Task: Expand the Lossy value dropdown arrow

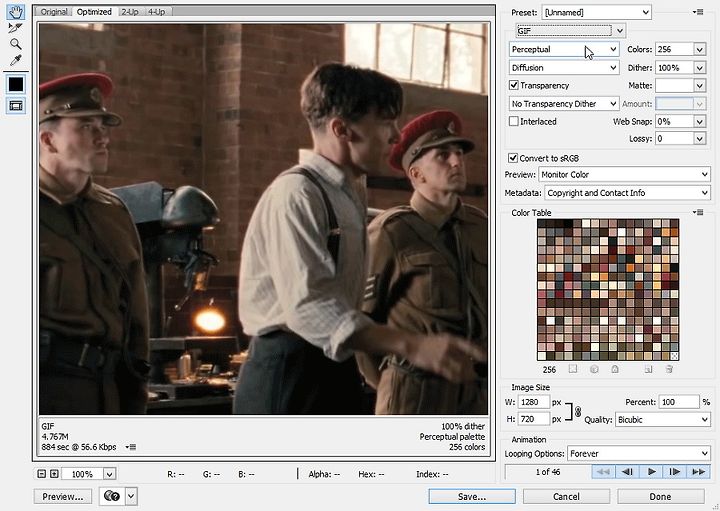Action: tap(699, 139)
